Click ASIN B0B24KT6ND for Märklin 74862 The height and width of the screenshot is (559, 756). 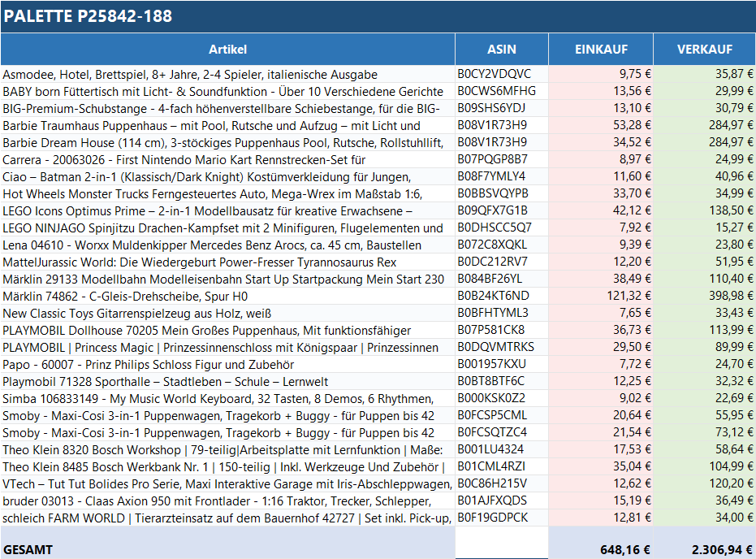pyautogui.click(x=493, y=296)
